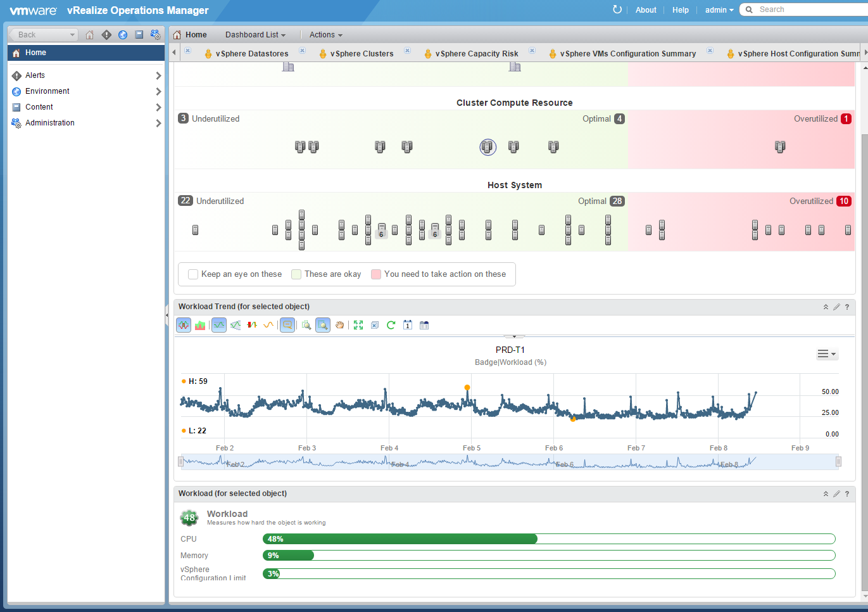868x612 pixels.
Task: Click the left handle of chart range slider
Action: (181, 462)
